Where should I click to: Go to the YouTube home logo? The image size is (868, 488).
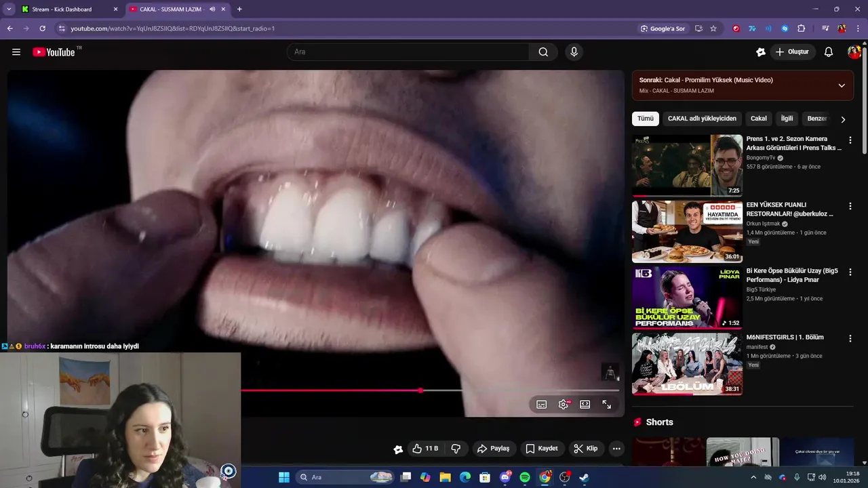pyautogui.click(x=54, y=52)
